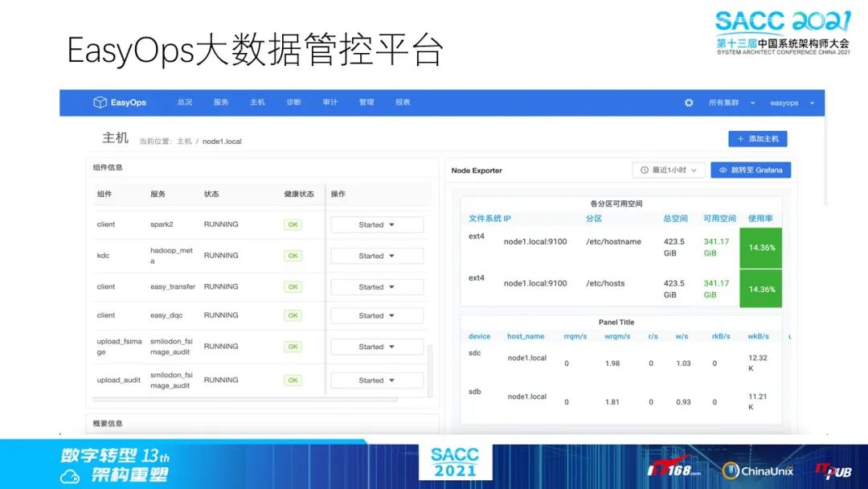The image size is (868, 489).
Task: Open the 诊断 diagnostics menu
Action: pyautogui.click(x=294, y=102)
